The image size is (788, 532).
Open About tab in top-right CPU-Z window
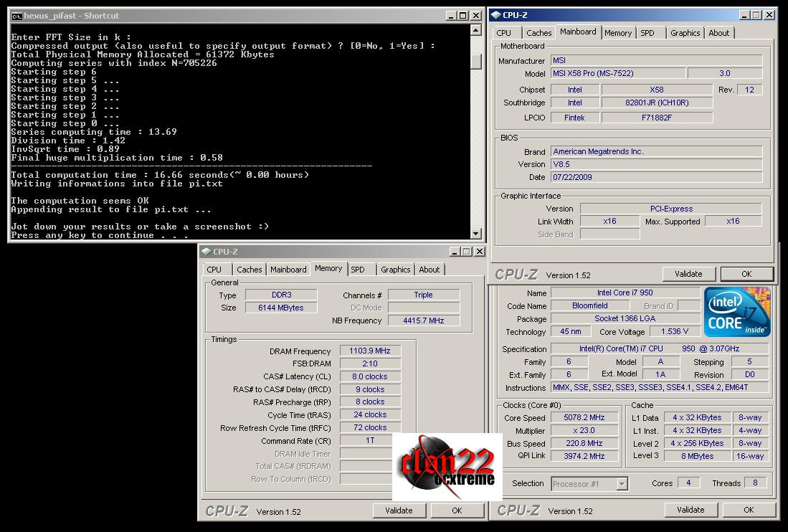pos(718,33)
